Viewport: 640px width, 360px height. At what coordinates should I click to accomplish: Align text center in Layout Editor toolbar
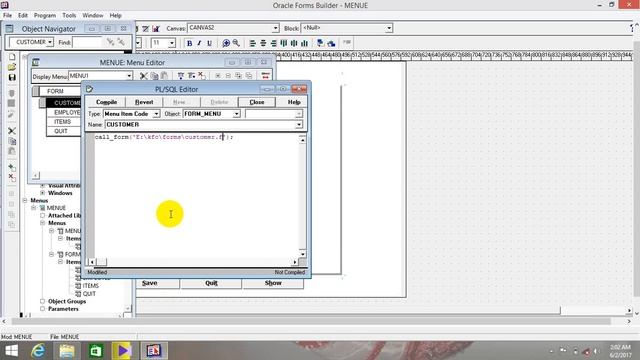click(x=263, y=43)
